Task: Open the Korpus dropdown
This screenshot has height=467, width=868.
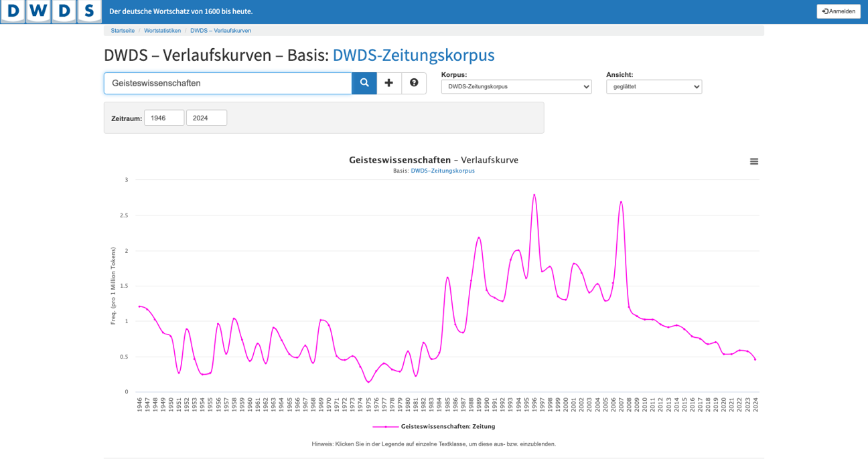Action: point(516,86)
